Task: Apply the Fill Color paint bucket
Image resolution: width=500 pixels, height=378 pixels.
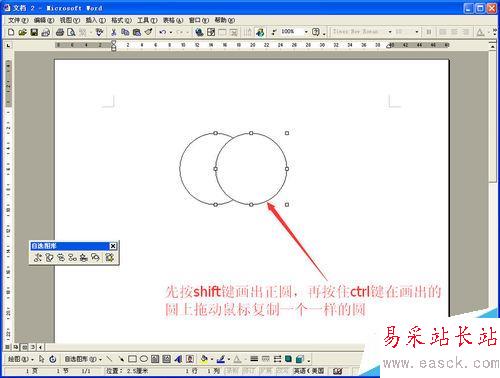Action: pyautogui.click(x=204, y=359)
